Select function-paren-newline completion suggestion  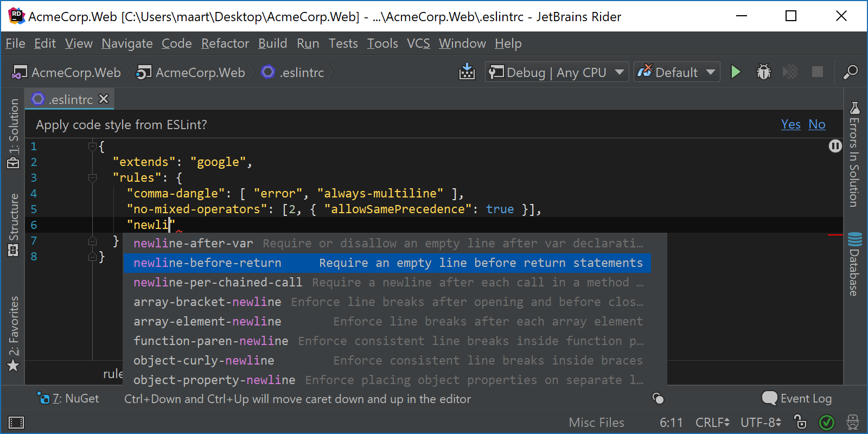pyautogui.click(x=387, y=341)
